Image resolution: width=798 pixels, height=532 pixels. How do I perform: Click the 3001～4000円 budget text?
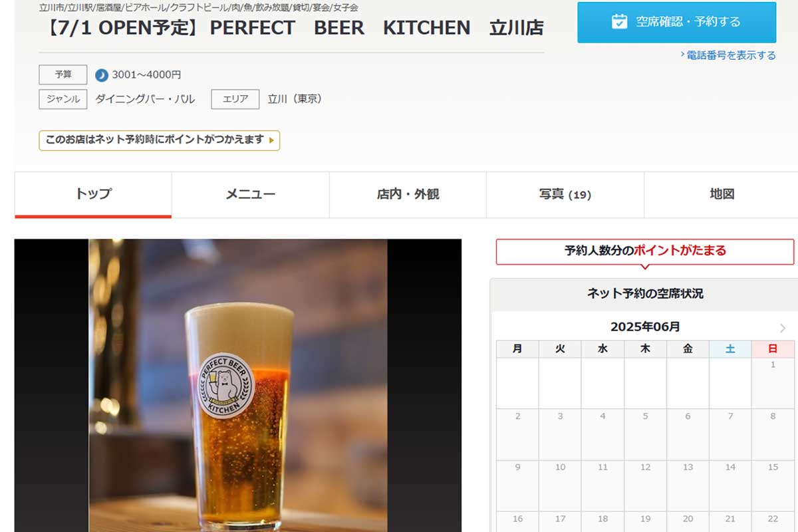pos(146,75)
